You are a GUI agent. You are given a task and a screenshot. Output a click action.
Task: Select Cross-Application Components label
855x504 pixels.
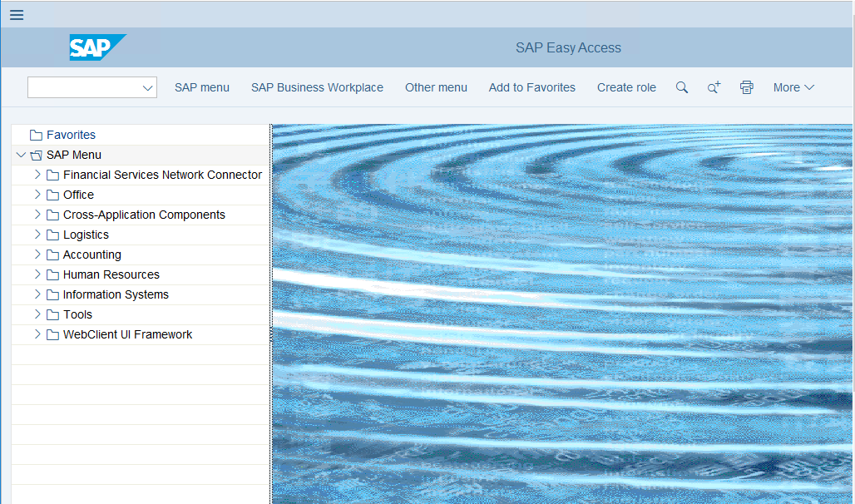[x=144, y=215]
